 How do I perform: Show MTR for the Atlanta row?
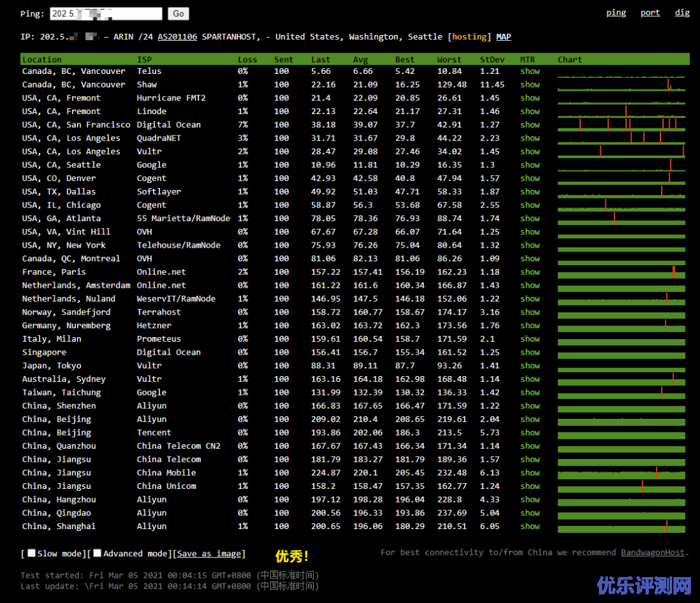coord(530,219)
